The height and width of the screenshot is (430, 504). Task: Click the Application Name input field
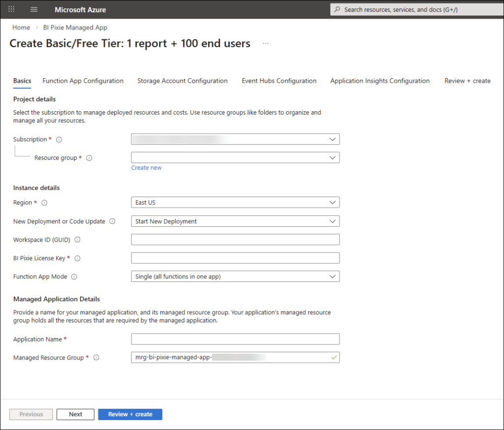point(235,339)
